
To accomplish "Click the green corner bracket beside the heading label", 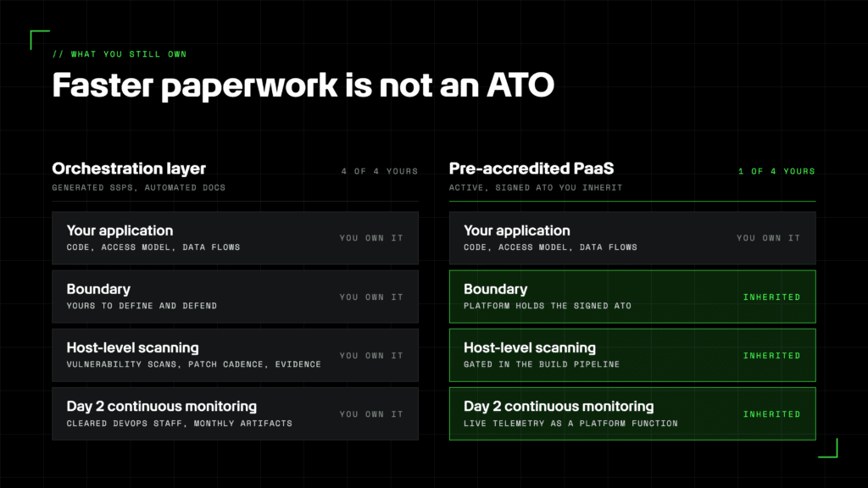I will point(39,39).
